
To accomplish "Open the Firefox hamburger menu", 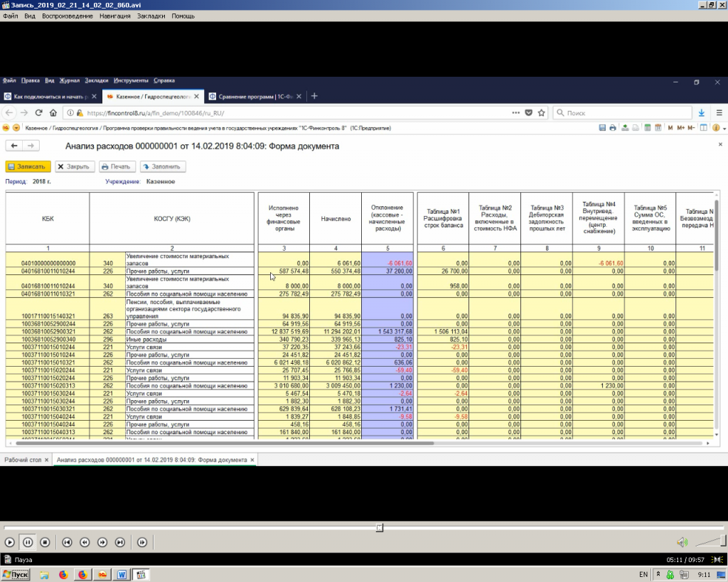I will click(x=718, y=112).
